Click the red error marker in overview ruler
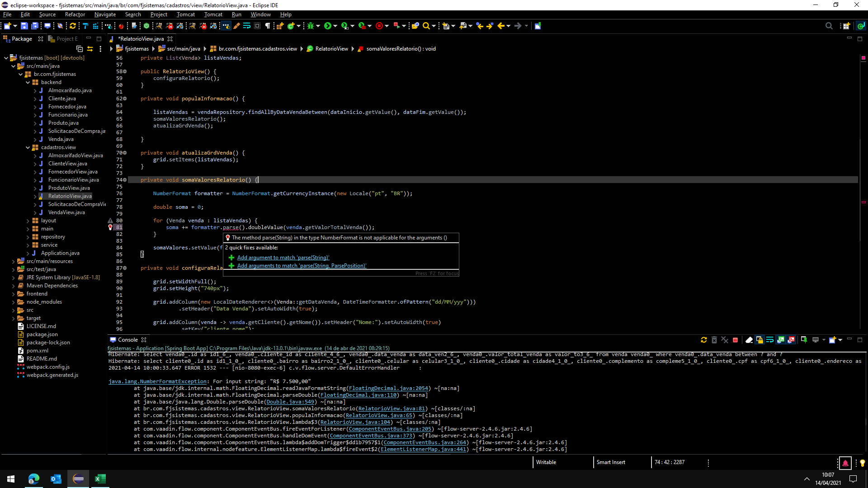 (863, 202)
